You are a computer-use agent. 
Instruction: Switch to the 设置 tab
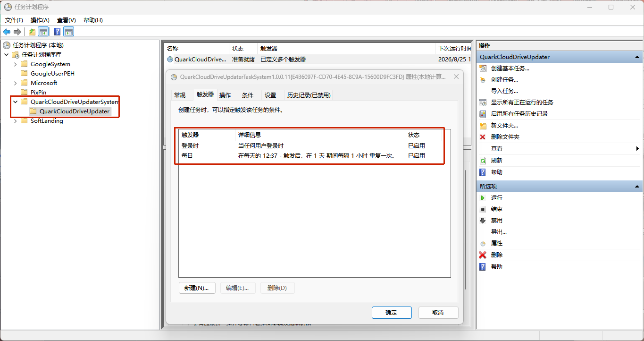click(x=270, y=95)
